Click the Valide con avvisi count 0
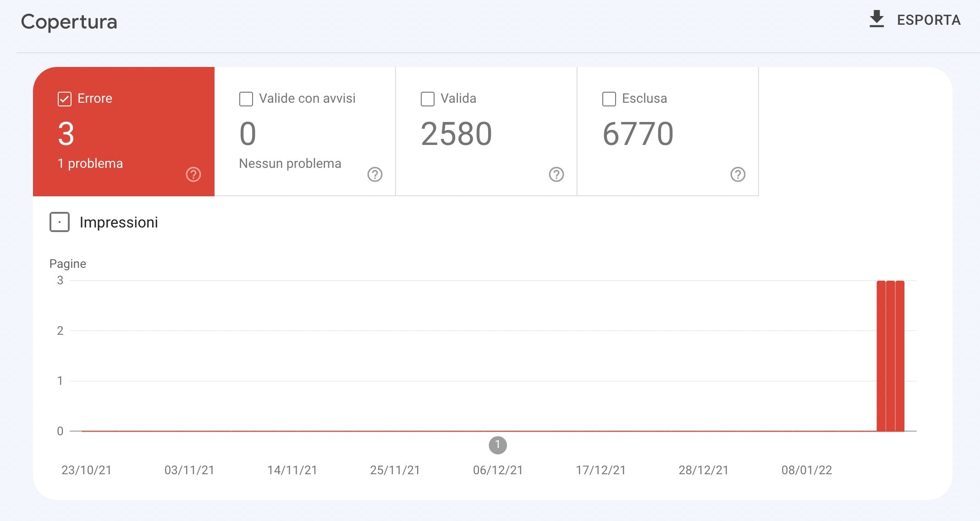980x521 pixels. (x=248, y=134)
